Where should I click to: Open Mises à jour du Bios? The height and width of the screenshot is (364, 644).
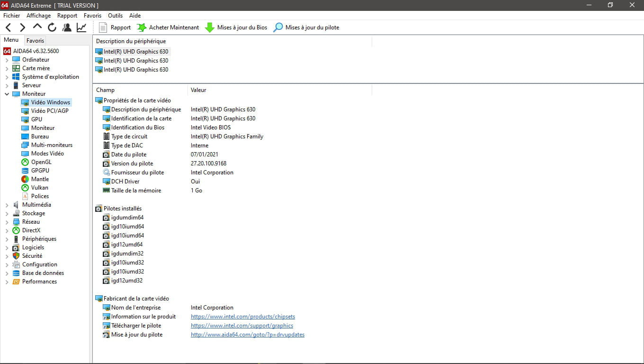tap(236, 27)
